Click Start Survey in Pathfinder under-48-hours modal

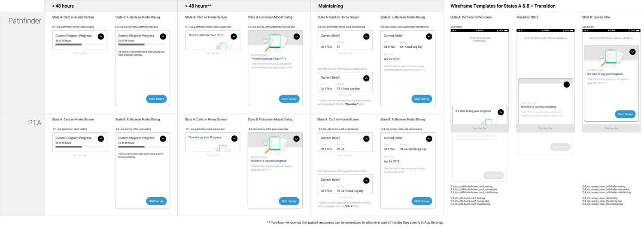coord(156,99)
